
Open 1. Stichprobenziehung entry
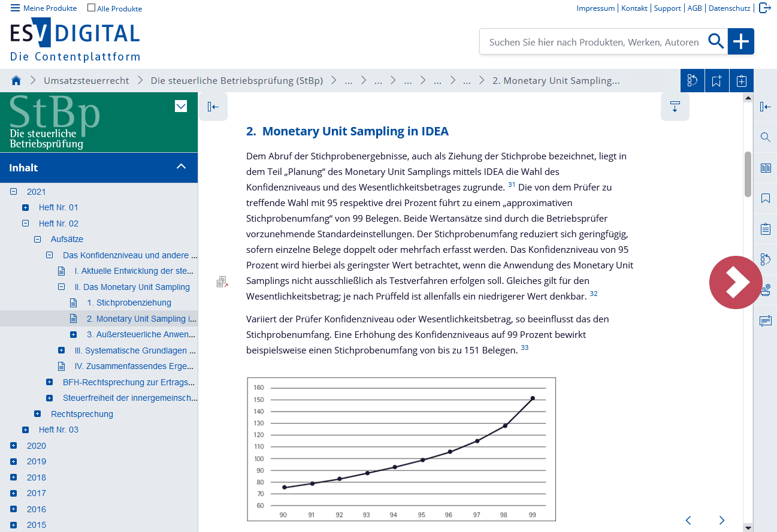coord(129,303)
